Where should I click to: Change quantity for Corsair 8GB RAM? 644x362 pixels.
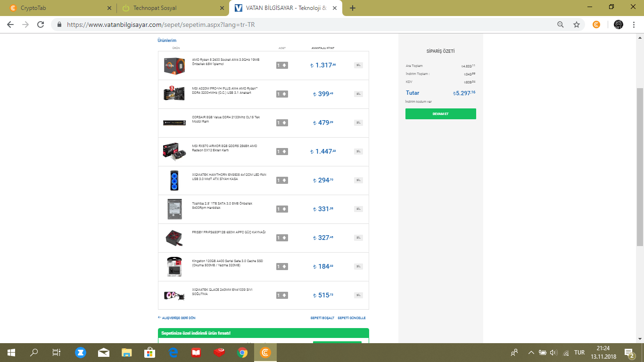point(282,123)
